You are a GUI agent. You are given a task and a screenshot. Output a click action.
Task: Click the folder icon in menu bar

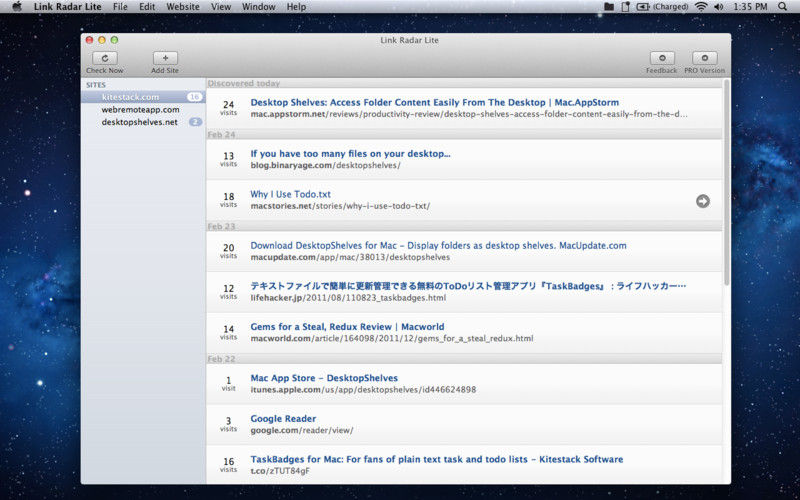pos(609,7)
